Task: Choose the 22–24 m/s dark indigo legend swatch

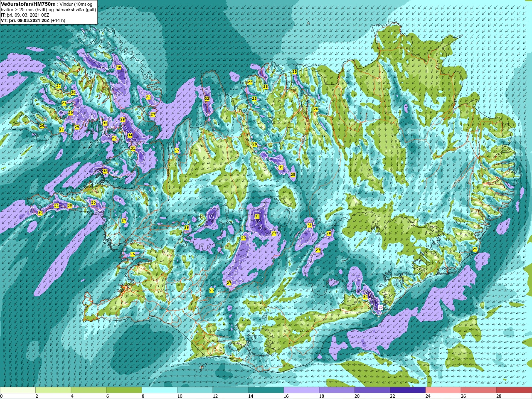Action: pyautogui.click(x=408, y=390)
